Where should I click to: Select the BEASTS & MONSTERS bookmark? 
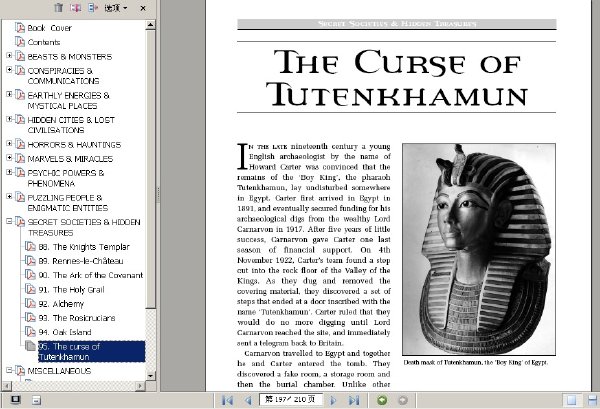70,57
